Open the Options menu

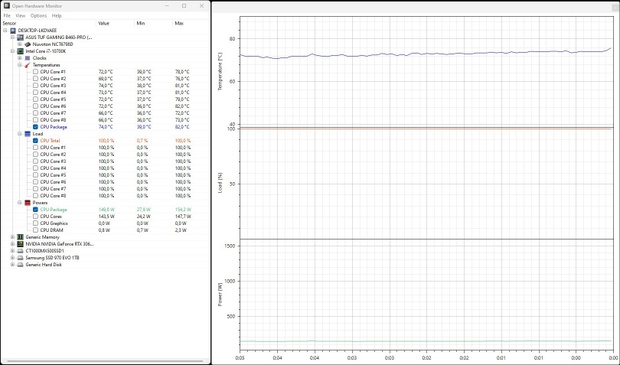[x=38, y=16]
